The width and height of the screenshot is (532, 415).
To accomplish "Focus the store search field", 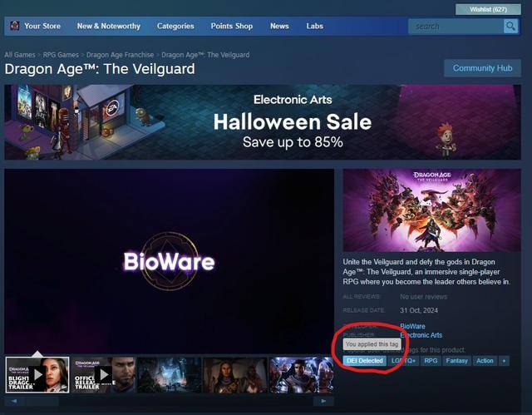I will tap(456, 26).
